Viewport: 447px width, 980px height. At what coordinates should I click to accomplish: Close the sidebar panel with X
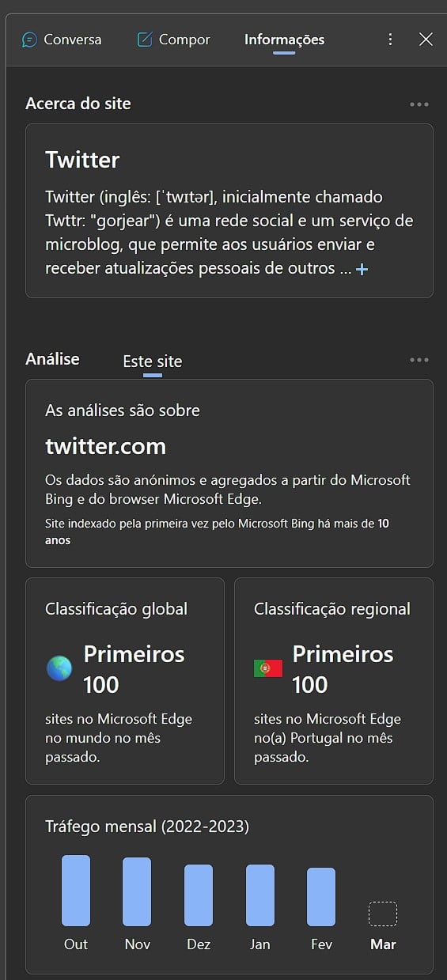pos(426,39)
